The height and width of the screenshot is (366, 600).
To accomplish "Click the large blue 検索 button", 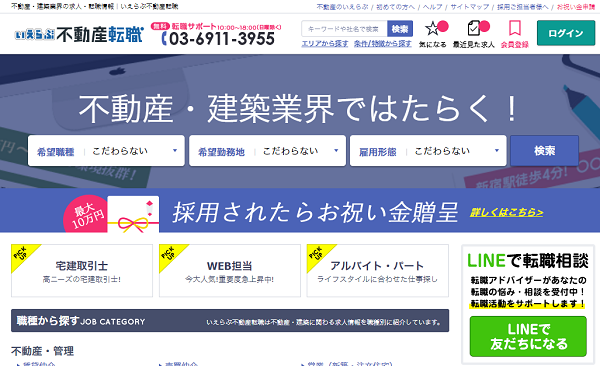I will [545, 150].
